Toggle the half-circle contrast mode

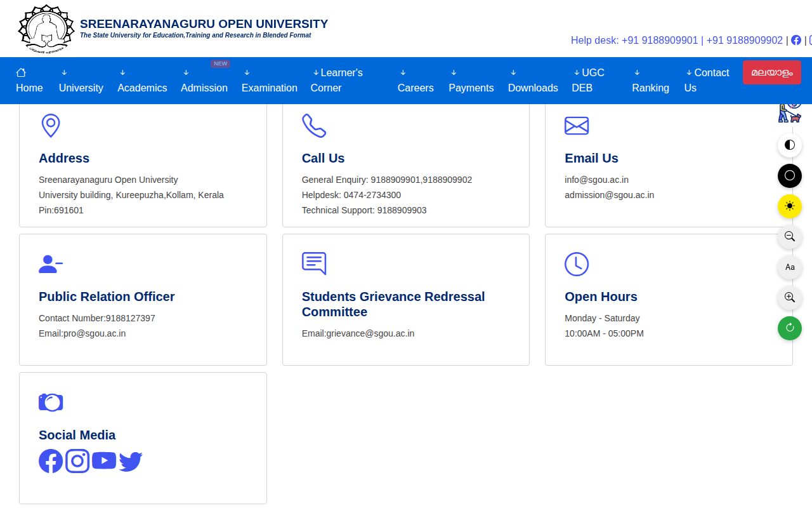790,145
